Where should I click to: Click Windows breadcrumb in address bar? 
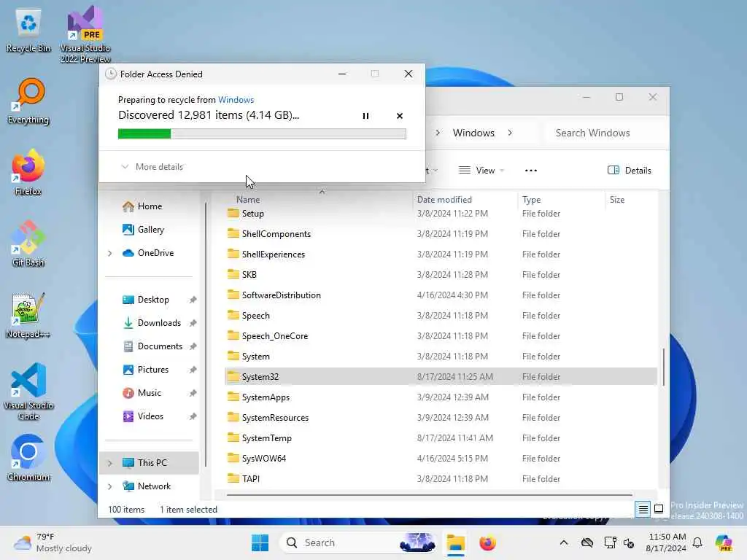click(x=473, y=133)
